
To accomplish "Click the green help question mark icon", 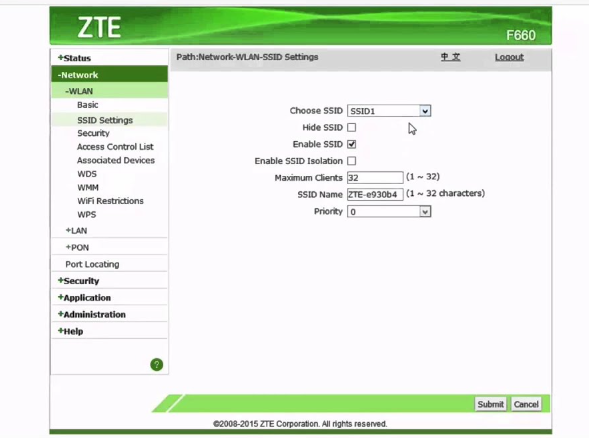I will click(x=157, y=364).
